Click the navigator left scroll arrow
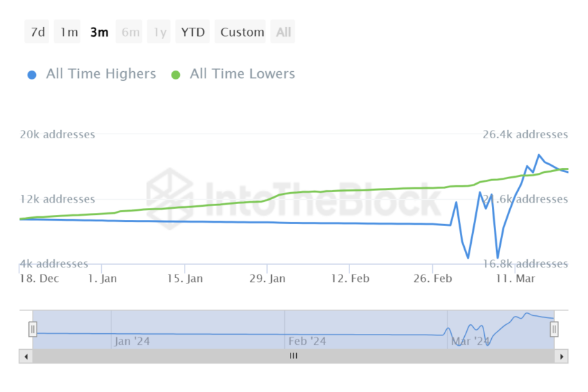This screenshot has width=588, height=392. [x=26, y=357]
